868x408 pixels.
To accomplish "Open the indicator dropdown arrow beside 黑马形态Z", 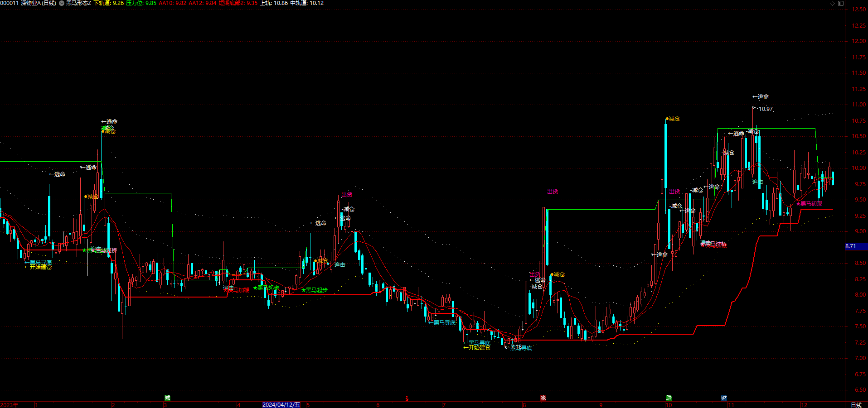I will point(62,3).
